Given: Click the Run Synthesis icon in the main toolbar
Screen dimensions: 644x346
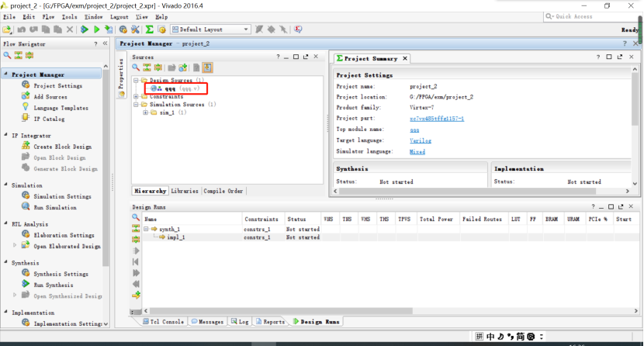Looking at the screenshot, I should (85, 29).
